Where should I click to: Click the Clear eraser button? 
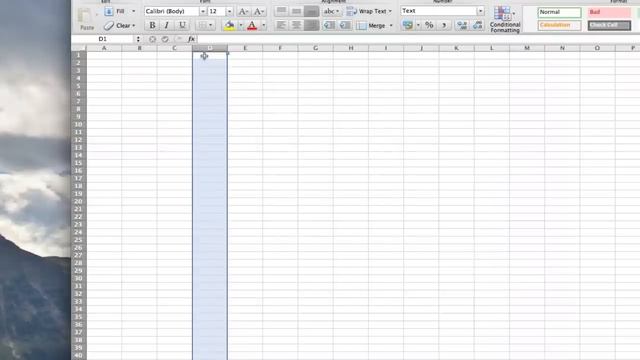click(119, 26)
